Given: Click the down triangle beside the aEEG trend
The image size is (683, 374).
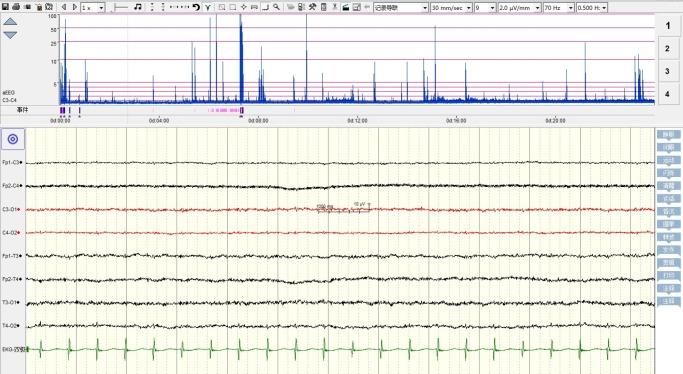Looking at the screenshot, I should (x=10, y=35).
